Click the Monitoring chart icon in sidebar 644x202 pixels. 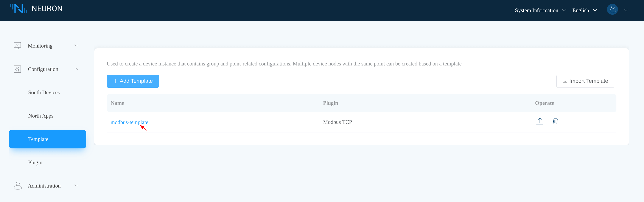click(x=17, y=46)
